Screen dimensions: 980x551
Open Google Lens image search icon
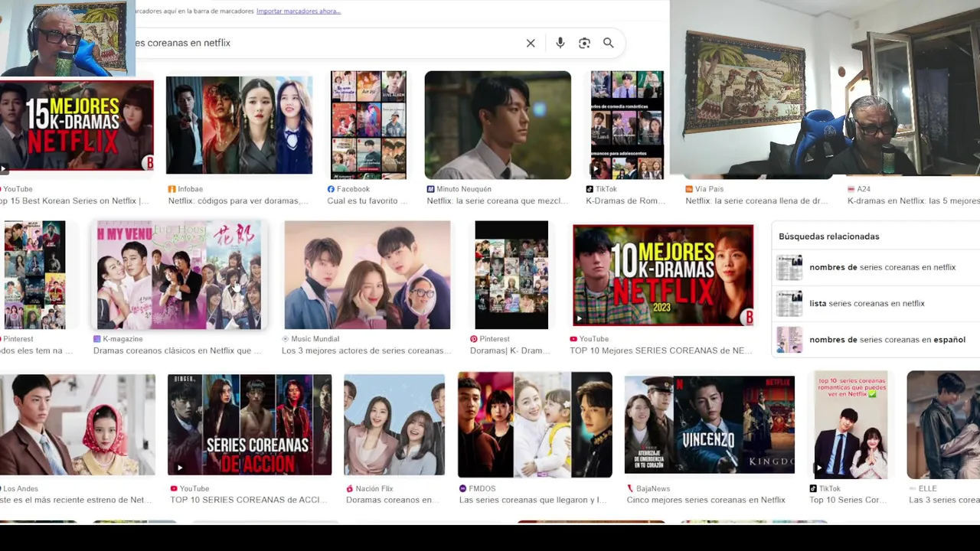coord(584,43)
